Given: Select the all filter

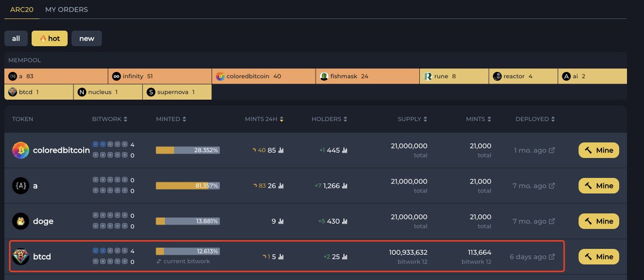Looking at the screenshot, I should (x=16, y=39).
